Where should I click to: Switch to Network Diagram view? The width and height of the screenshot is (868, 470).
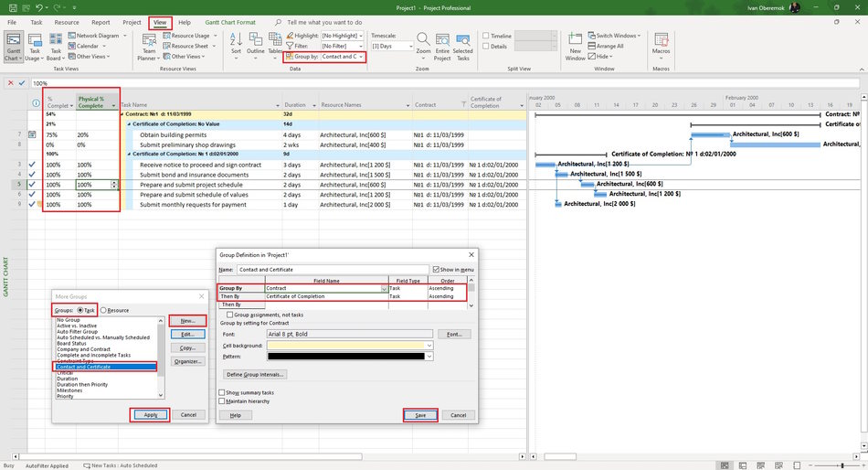click(x=97, y=36)
